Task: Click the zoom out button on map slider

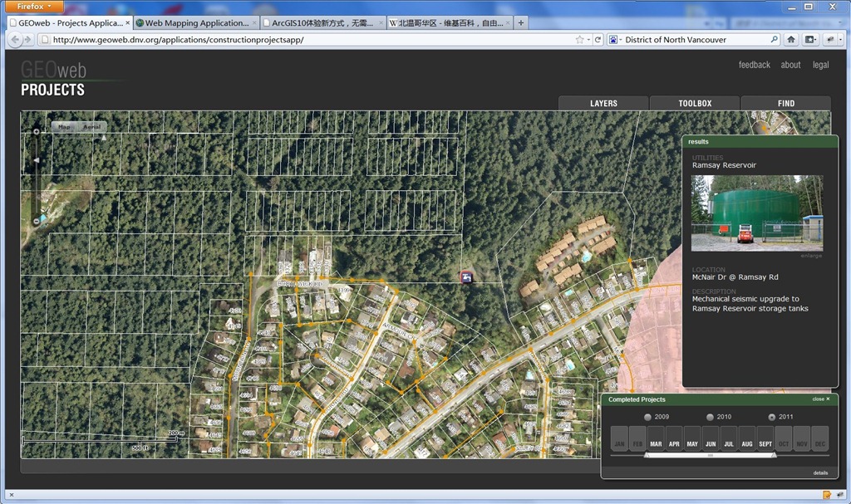Action: pyautogui.click(x=36, y=222)
